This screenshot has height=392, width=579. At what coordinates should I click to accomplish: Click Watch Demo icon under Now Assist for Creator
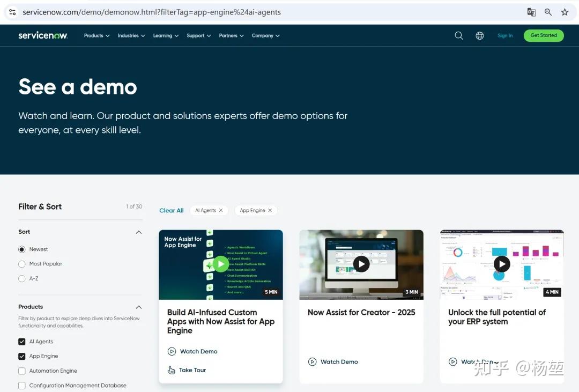pyautogui.click(x=313, y=362)
